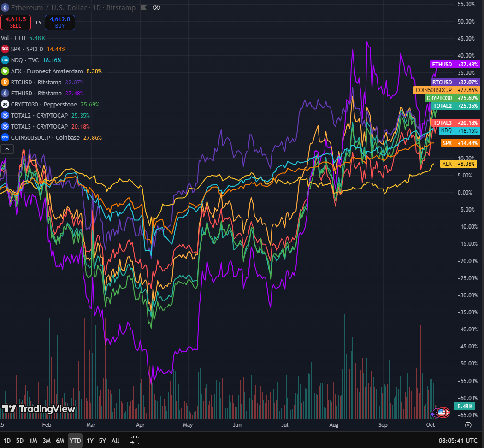Select the 5D time range

[x=20, y=441]
